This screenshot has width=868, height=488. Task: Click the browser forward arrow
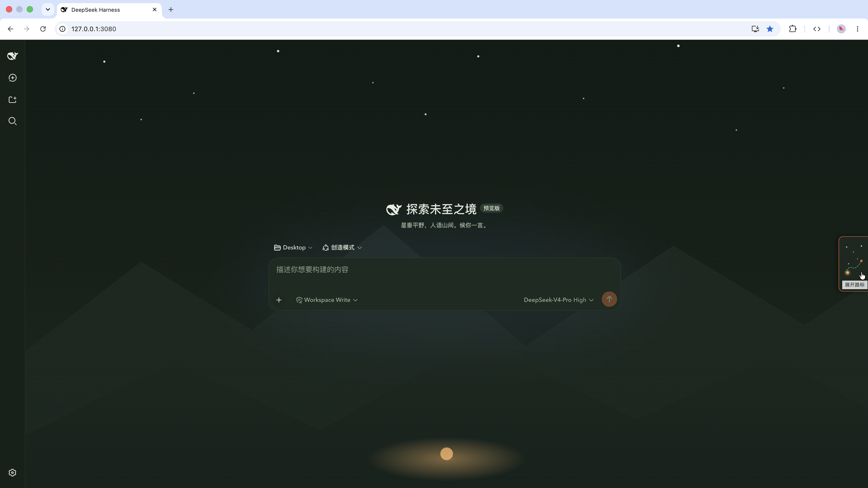click(27, 29)
